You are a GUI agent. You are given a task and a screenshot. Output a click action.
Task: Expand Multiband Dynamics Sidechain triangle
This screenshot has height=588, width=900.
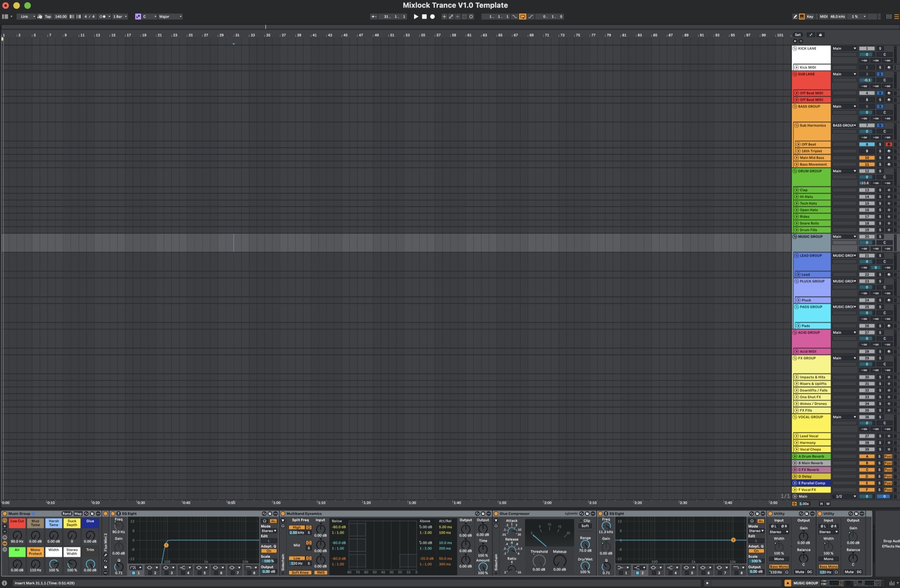coord(283,520)
